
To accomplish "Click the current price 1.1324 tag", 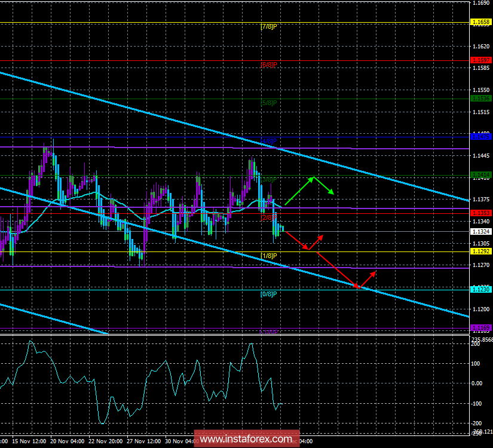I will (x=481, y=231).
